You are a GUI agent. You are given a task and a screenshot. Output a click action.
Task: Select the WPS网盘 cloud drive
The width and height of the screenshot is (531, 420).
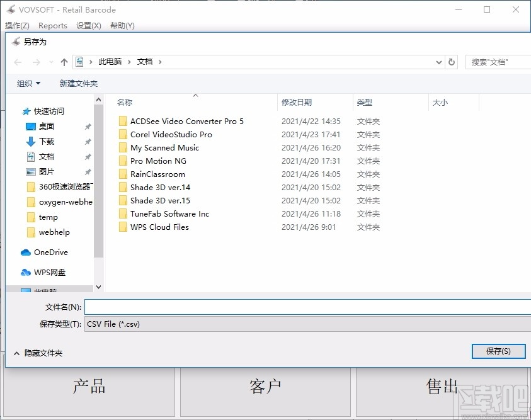click(49, 272)
